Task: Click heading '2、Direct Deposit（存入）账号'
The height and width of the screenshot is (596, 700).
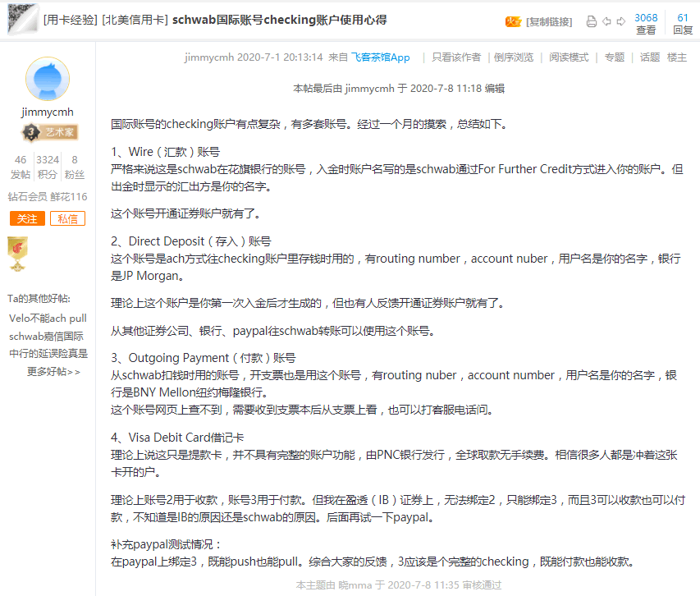Action: point(191,241)
